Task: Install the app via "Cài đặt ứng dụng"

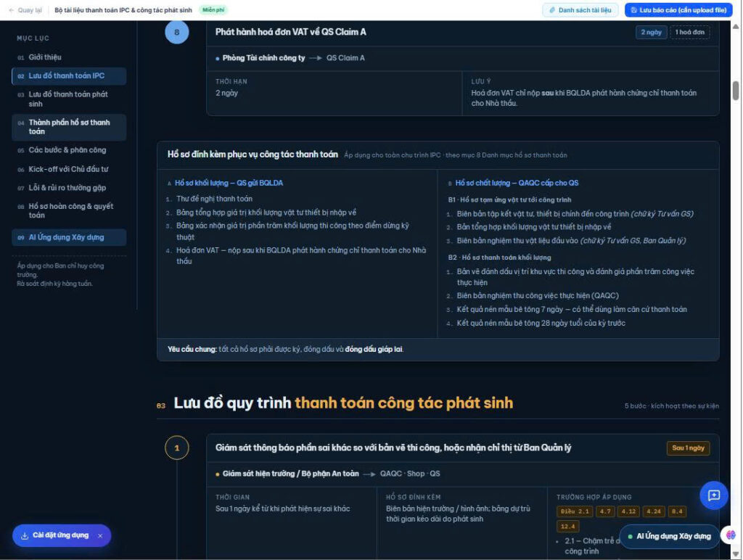Action: [x=55, y=535]
